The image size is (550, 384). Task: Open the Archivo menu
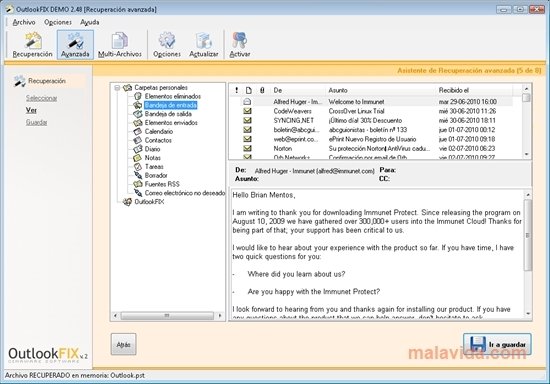[x=24, y=22]
